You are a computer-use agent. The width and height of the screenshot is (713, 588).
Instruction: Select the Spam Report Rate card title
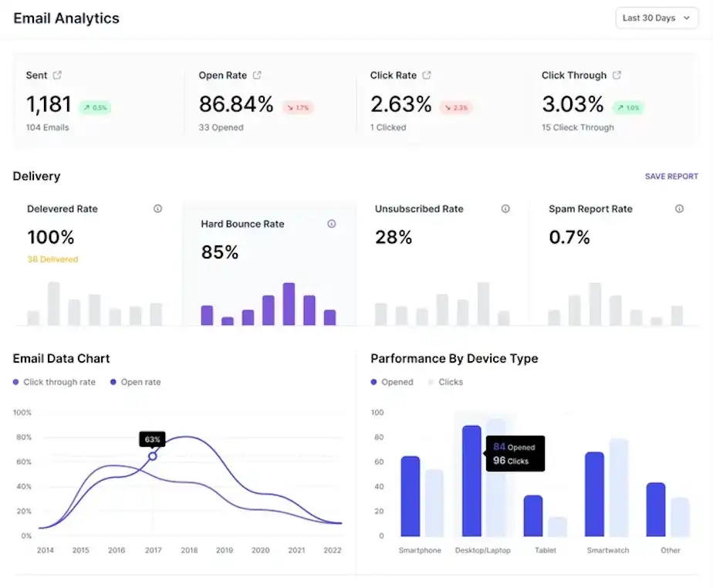(590, 209)
